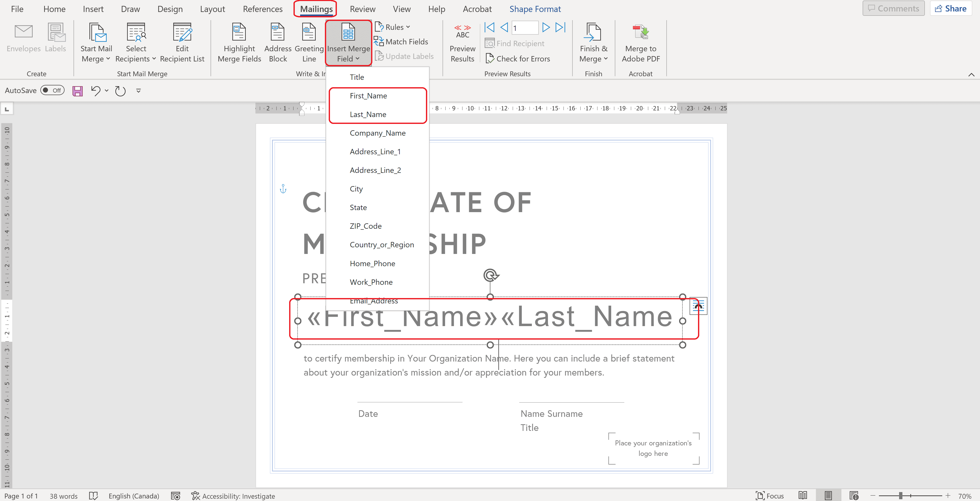
Task: Go to the next record arrow
Action: pyautogui.click(x=546, y=27)
